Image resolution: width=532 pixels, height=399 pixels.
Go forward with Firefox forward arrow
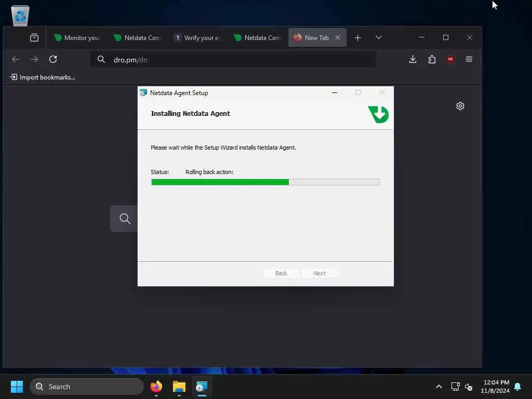[34, 59]
